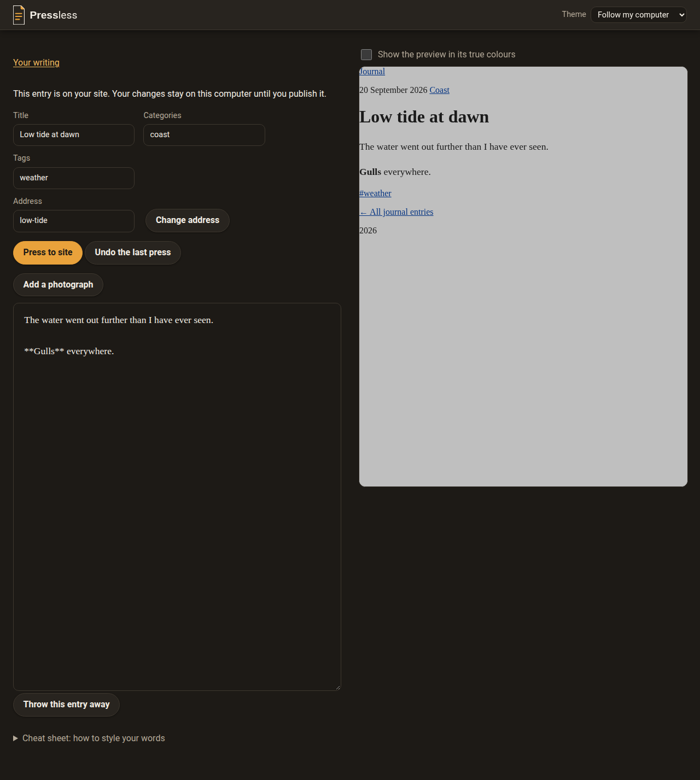Click the Pressless document logo icon

[19, 15]
